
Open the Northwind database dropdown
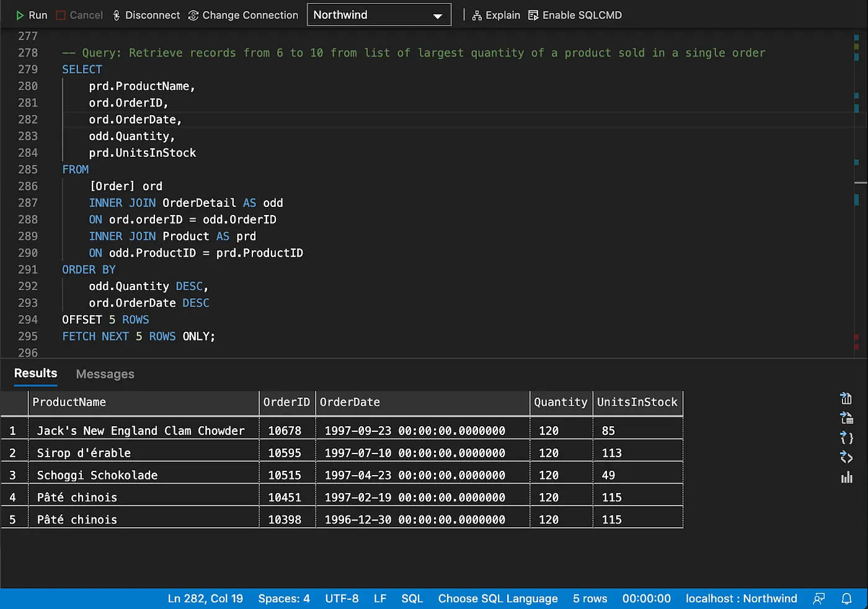[379, 15]
